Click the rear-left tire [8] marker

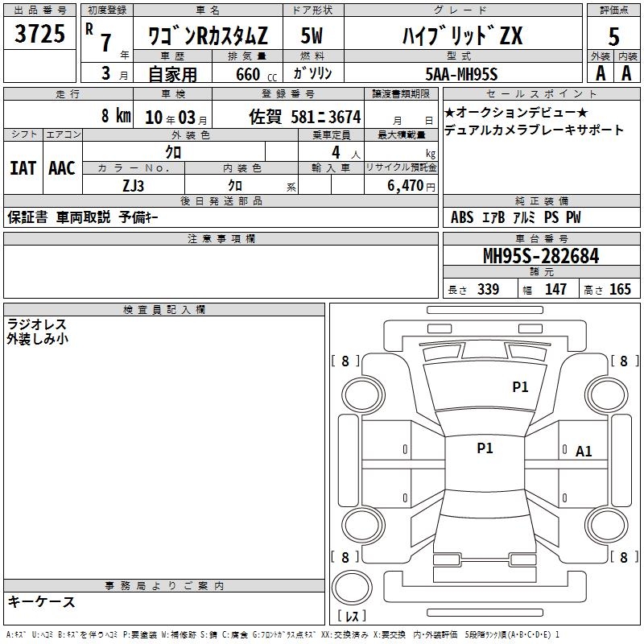pos(345,557)
